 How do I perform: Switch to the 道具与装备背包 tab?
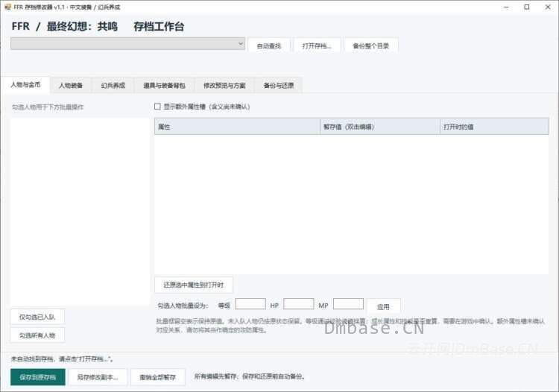(164, 85)
